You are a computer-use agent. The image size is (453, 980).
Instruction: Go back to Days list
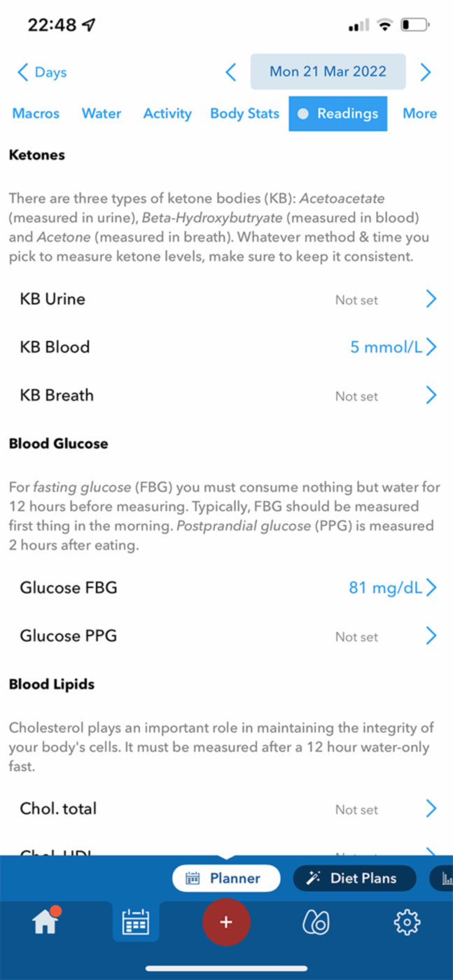coord(42,72)
